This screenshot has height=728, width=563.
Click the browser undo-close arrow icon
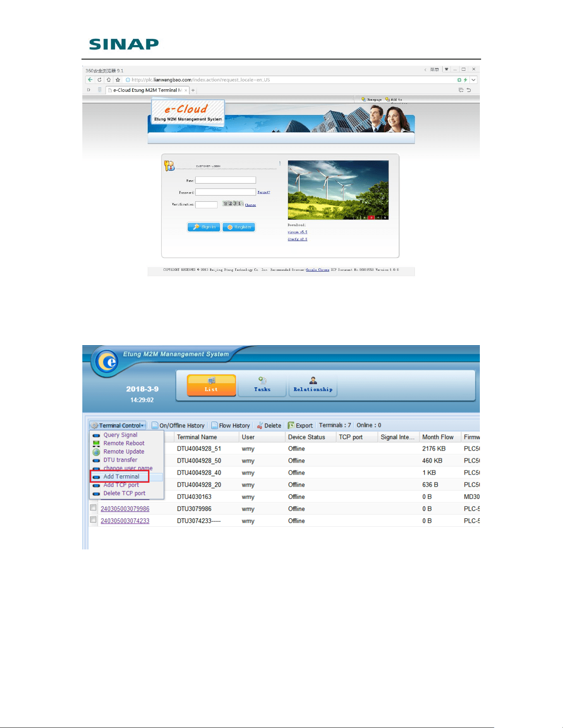coord(469,90)
